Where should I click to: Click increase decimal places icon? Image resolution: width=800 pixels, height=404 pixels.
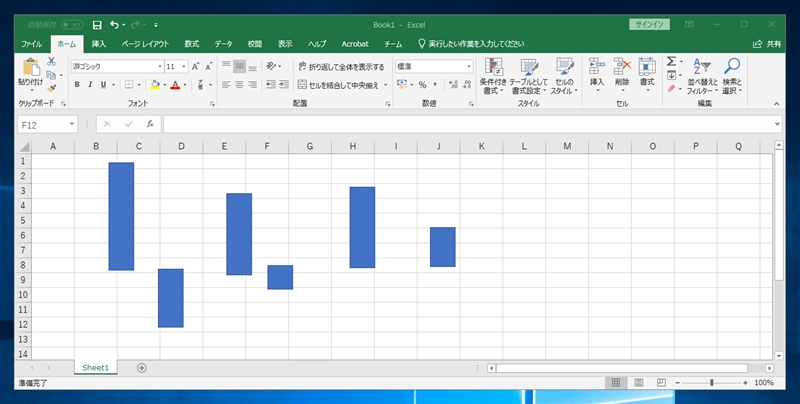click(x=453, y=85)
